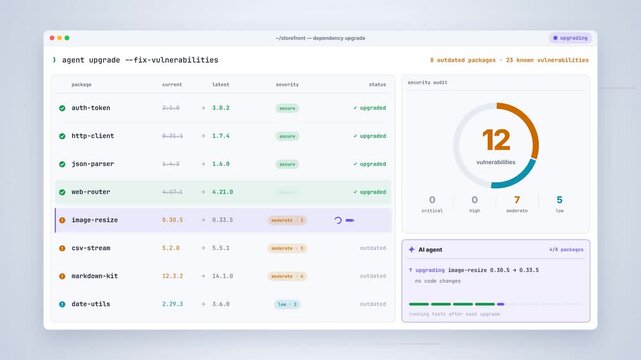This screenshot has width=641, height=360.
Task: Click moderate severity badge for csv-stream
Action: click(x=287, y=248)
